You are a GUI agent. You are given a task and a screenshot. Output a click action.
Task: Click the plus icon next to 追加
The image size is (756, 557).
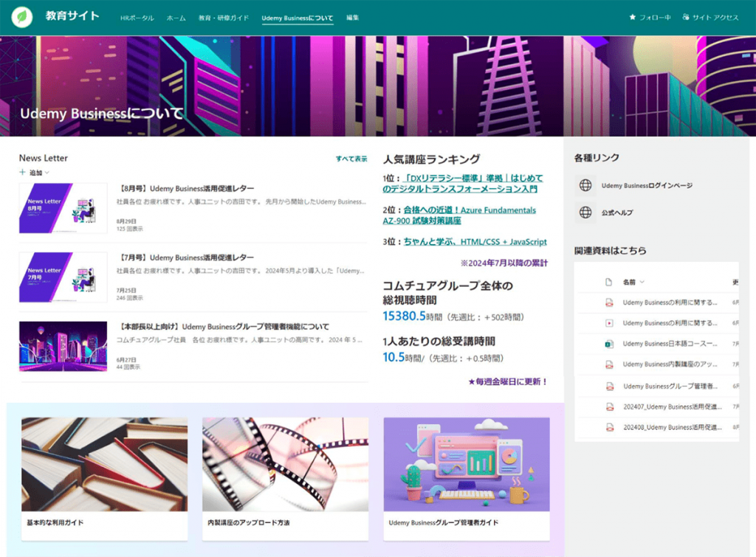point(22,172)
